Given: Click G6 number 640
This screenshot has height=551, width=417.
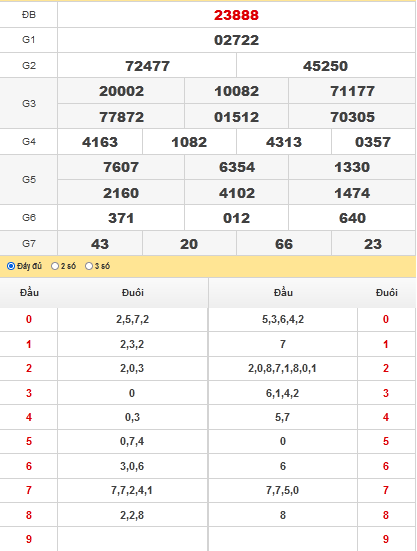Looking at the screenshot, I should 352,218.
